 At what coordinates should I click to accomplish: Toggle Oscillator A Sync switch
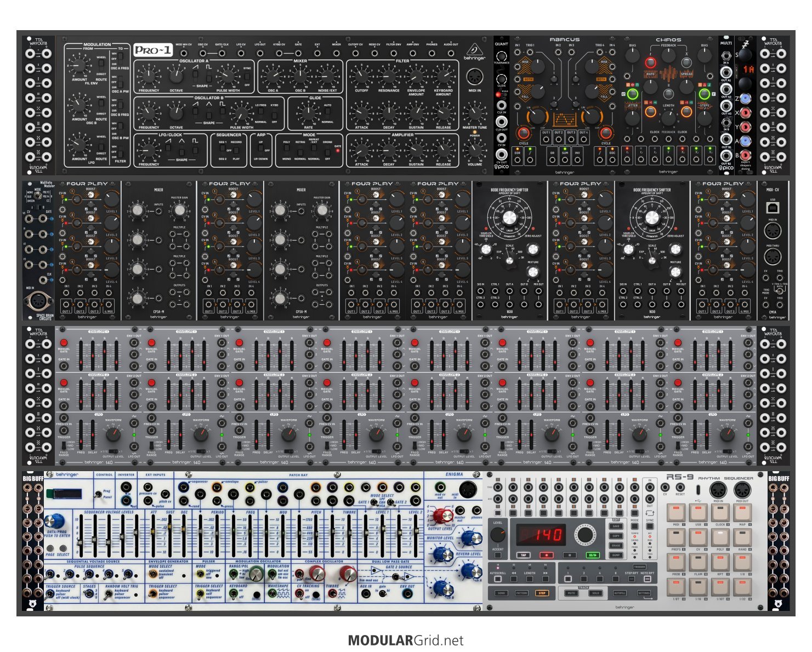tap(247, 77)
